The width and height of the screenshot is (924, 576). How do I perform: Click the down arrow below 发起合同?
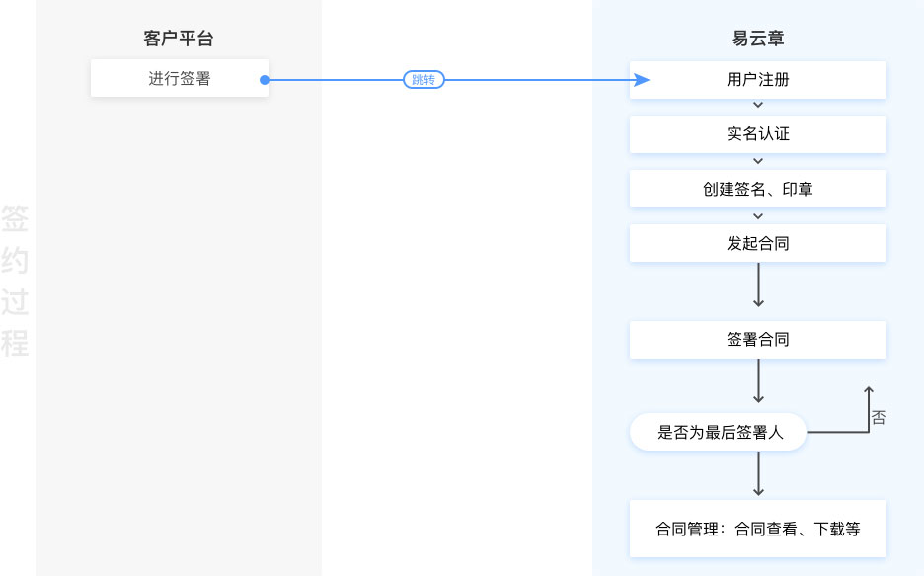coord(758,288)
